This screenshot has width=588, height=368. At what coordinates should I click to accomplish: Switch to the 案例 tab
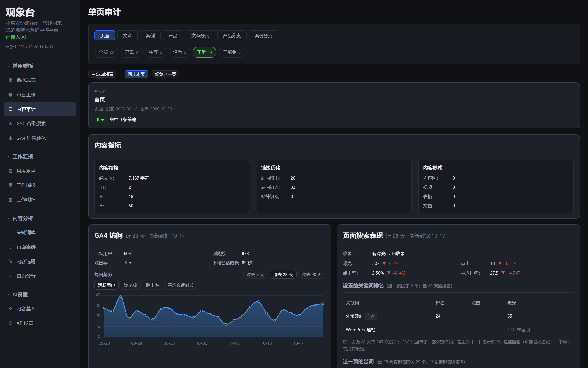pyautogui.click(x=150, y=36)
